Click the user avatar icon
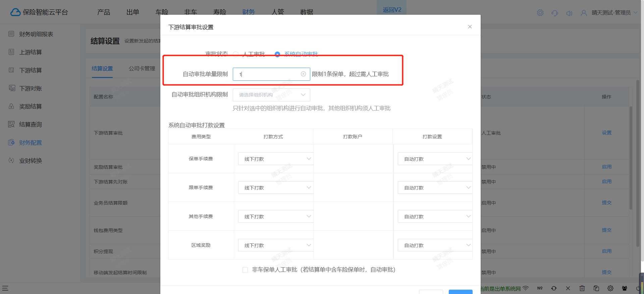Screen dimensions: 644x294 tap(584, 13)
